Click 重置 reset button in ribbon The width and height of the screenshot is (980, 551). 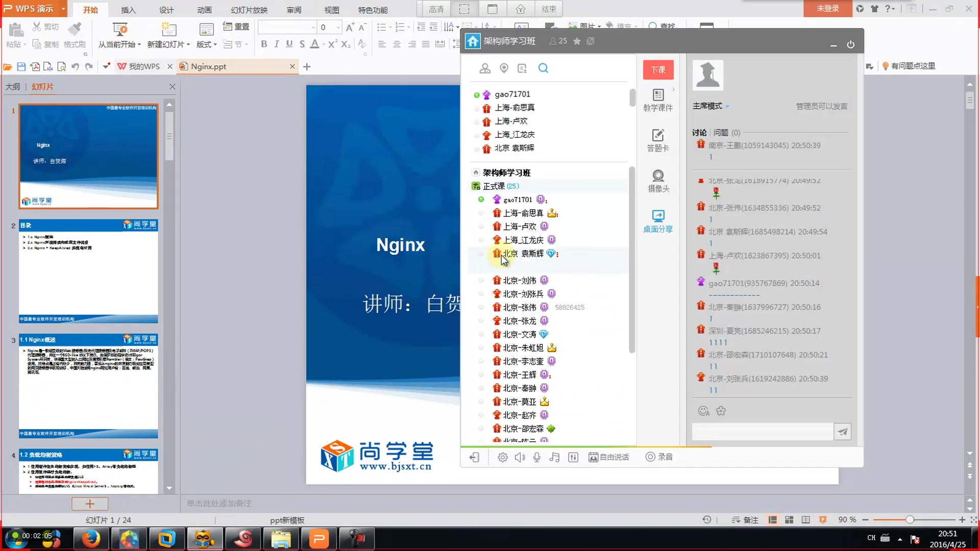237,27
